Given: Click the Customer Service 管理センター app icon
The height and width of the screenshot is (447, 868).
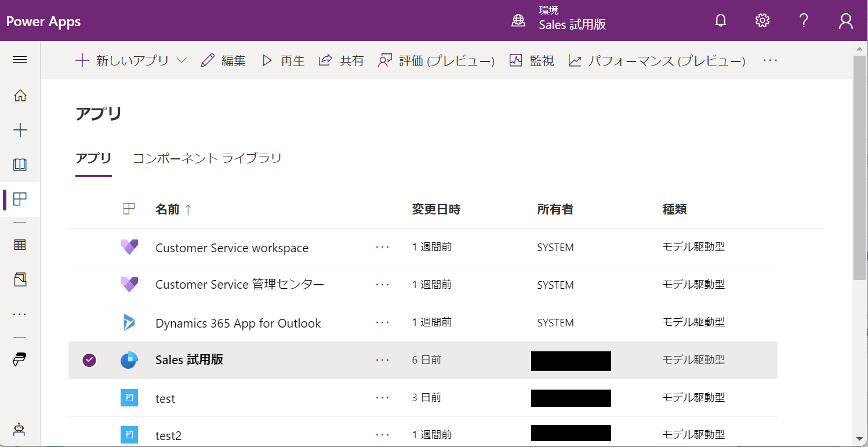Looking at the screenshot, I should (129, 285).
